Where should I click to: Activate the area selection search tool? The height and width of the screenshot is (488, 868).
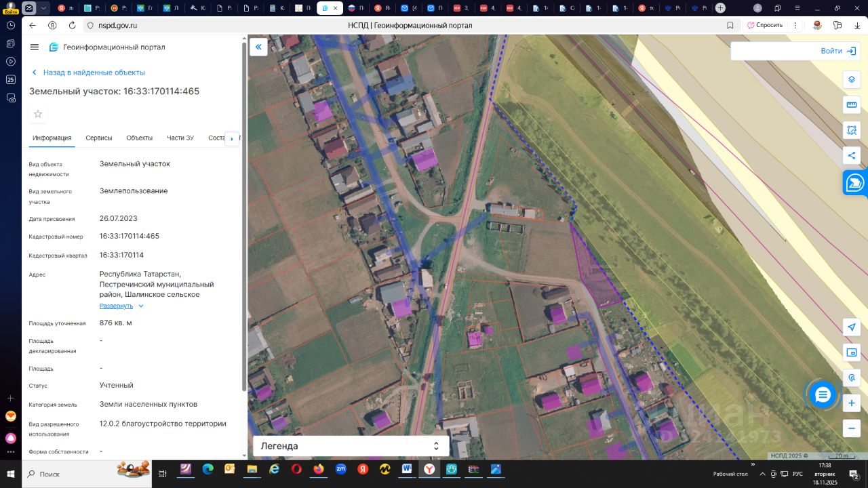click(x=852, y=130)
